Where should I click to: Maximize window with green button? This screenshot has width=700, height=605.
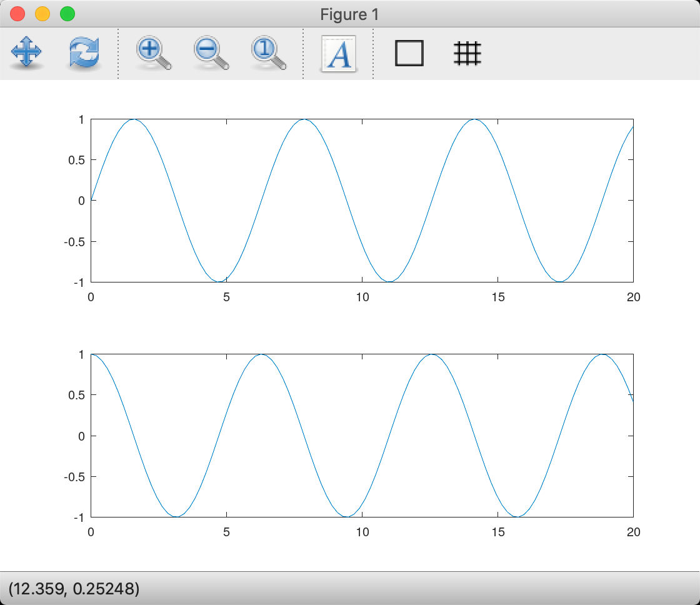[67, 14]
